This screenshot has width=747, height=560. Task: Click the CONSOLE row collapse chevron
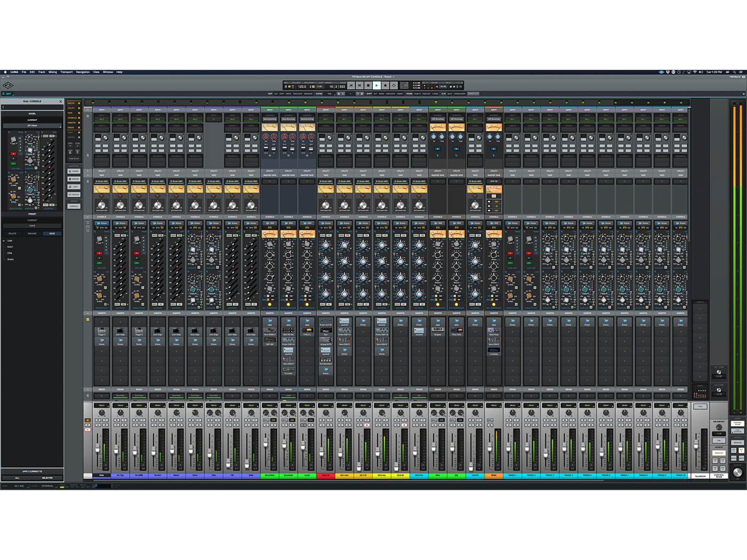tap(87, 217)
